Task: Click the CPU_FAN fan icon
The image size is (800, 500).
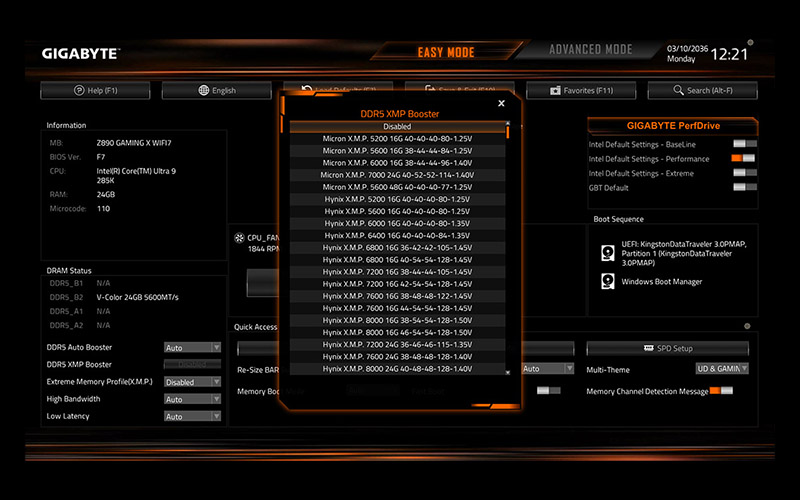Action: (x=239, y=238)
